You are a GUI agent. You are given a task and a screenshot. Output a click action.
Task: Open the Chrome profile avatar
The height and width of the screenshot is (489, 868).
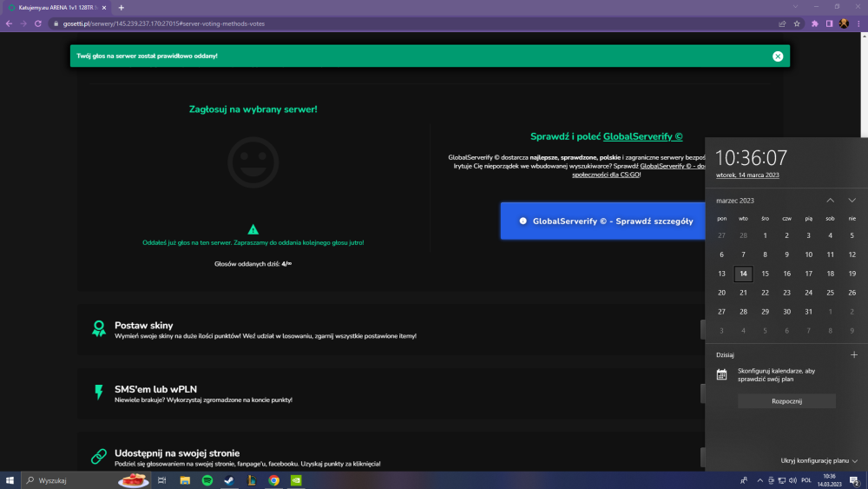point(844,23)
